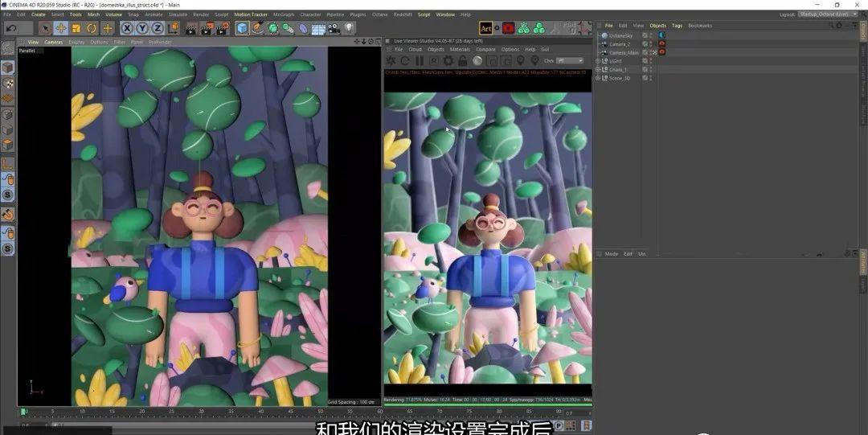Open the Live Viewer Cloud menu
The image size is (868, 435).
416,49
